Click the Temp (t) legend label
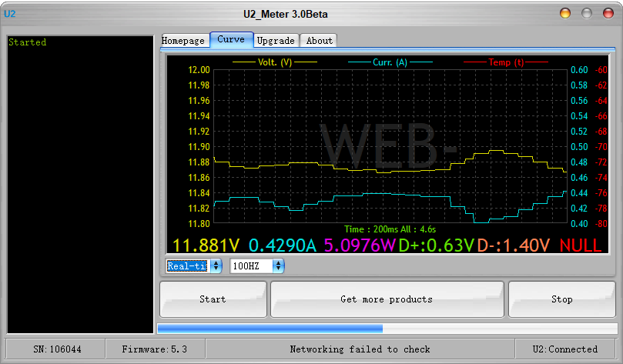The image size is (623, 364). (506, 62)
